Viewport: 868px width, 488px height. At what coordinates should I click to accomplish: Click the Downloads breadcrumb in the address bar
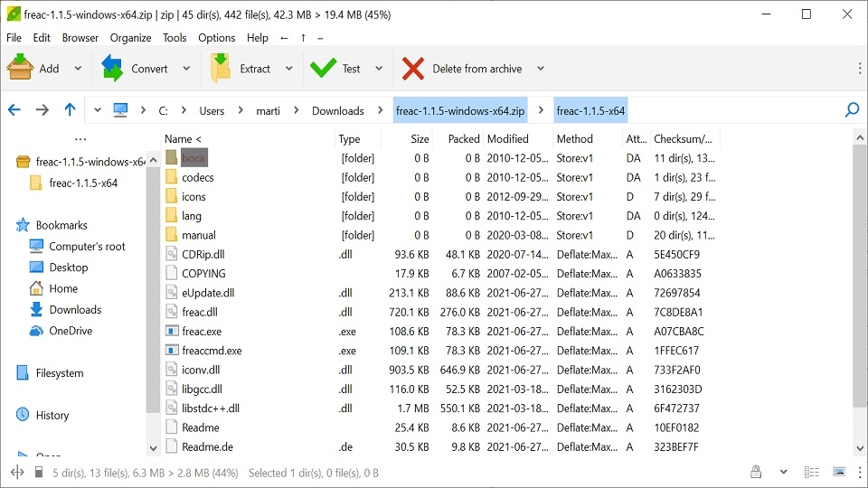point(337,111)
